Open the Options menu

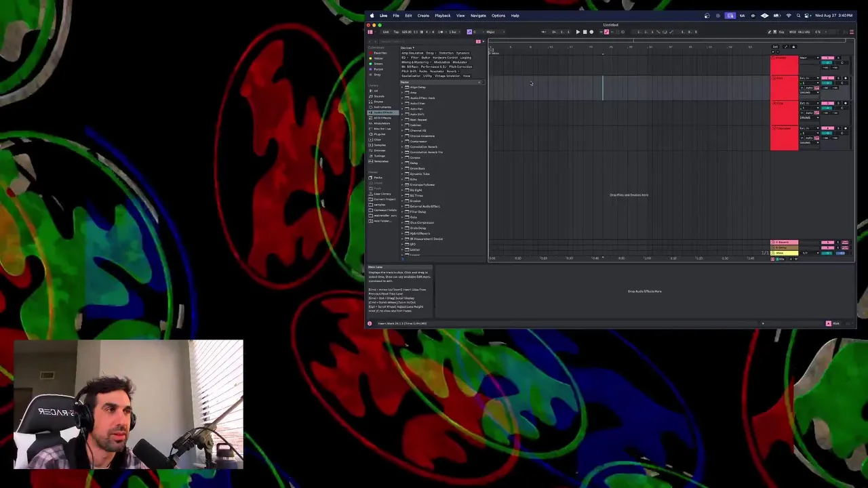(x=498, y=16)
